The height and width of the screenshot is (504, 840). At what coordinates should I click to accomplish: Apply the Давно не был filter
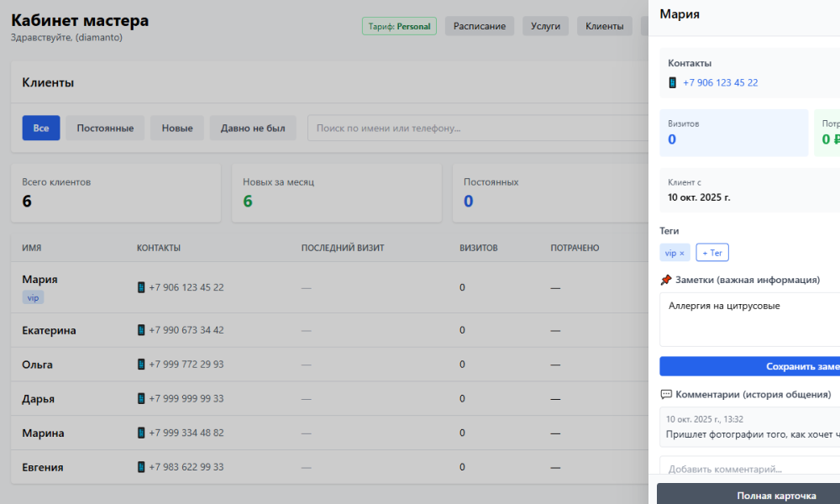coord(253,129)
